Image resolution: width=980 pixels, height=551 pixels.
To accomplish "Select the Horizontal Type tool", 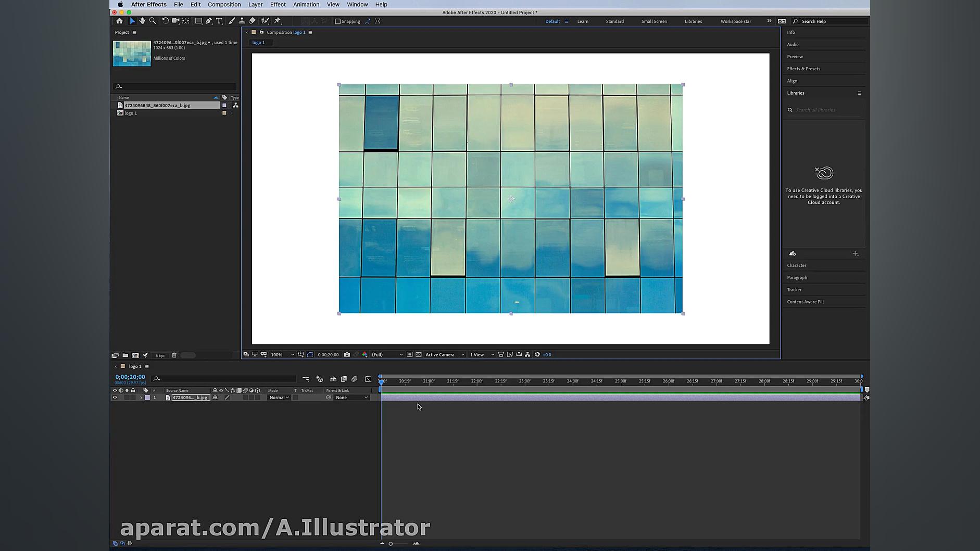I will click(x=219, y=21).
